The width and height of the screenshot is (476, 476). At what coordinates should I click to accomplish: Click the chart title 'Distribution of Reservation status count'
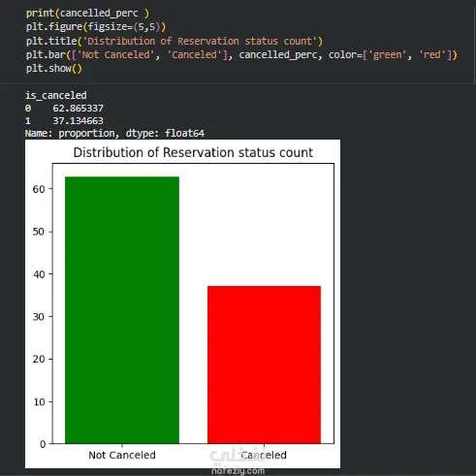click(193, 152)
